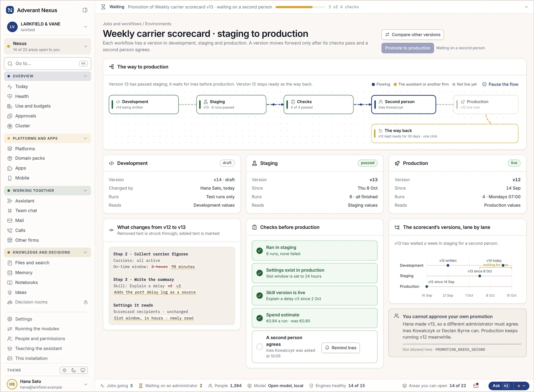Open the Ask button's options arrow
Viewport: 534px width, 392px height.
(521, 386)
